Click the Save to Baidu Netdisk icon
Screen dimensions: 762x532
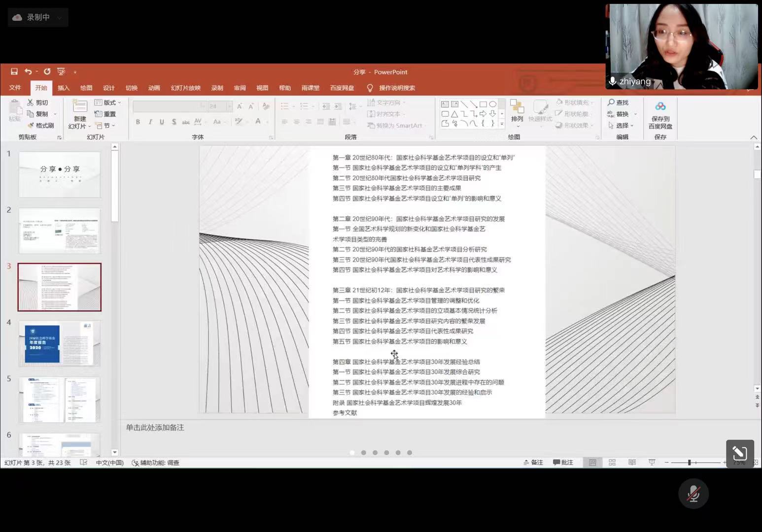(660, 106)
